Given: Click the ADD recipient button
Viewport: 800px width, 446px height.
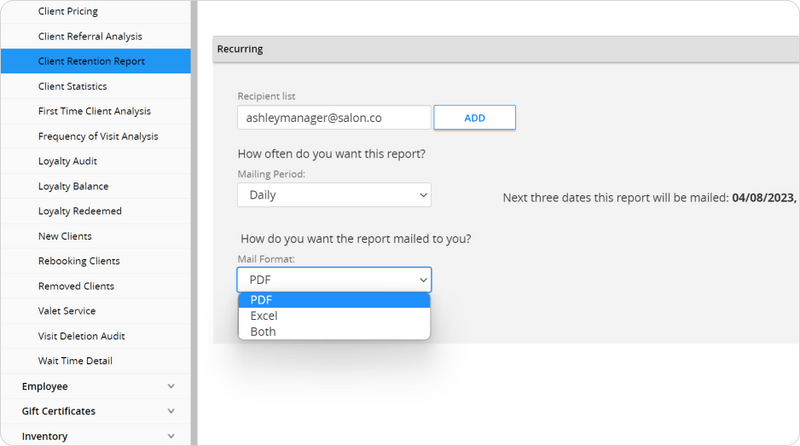Looking at the screenshot, I should click(474, 118).
